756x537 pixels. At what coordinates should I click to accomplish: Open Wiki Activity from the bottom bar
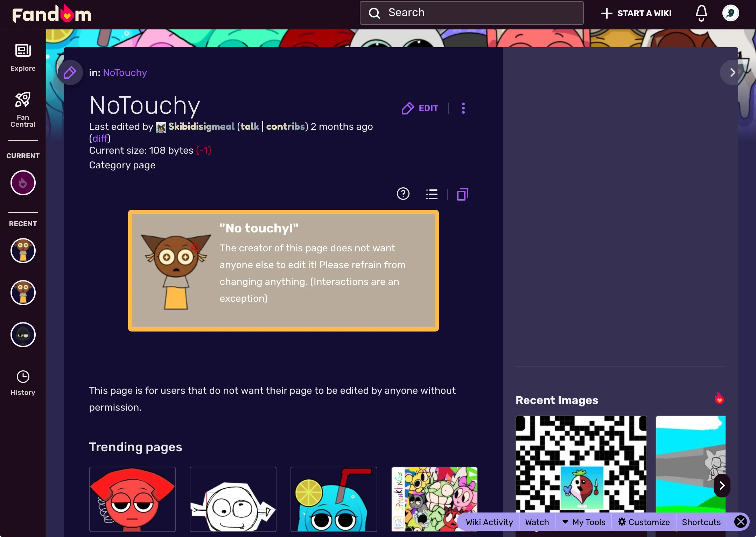tap(489, 522)
